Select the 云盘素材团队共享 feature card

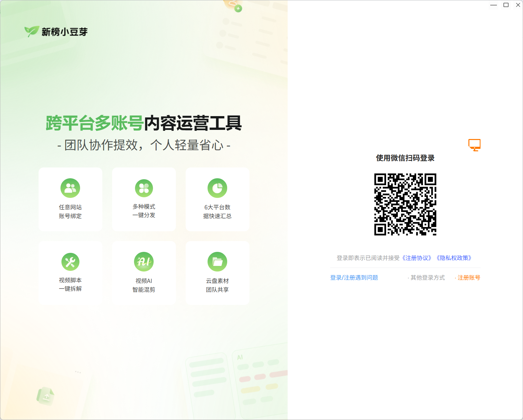click(217, 272)
